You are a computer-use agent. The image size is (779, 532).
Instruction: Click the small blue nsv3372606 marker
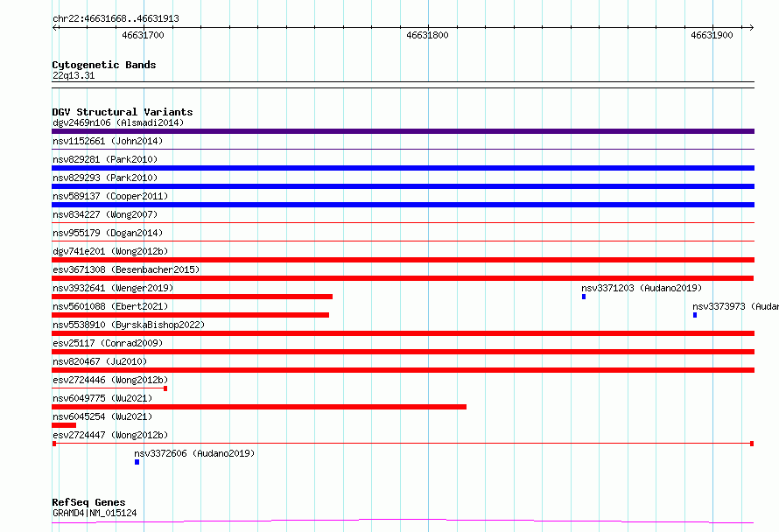pos(137,462)
